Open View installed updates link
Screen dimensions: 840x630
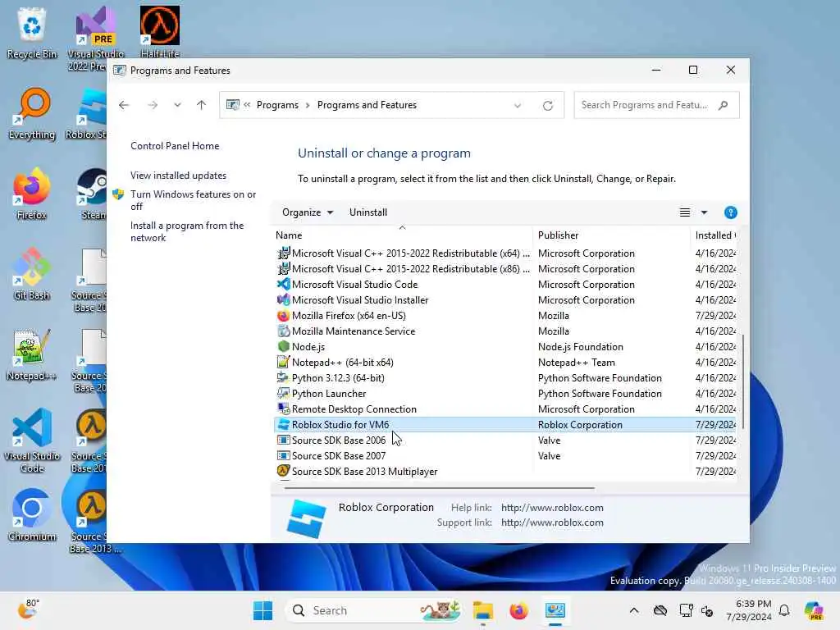point(178,176)
